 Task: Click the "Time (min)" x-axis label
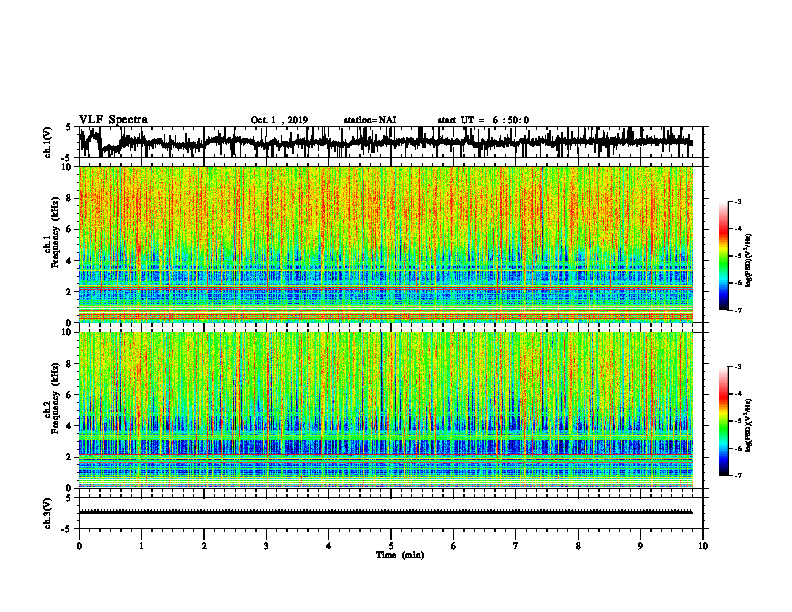pos(400,555)
